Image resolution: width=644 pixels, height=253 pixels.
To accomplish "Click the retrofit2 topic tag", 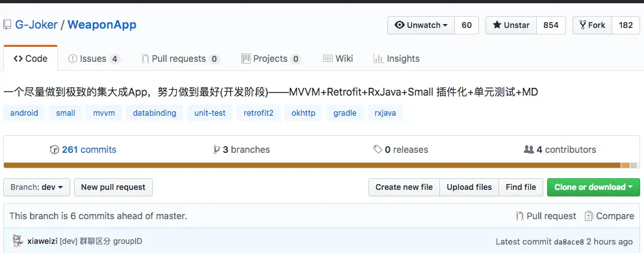I will 259,113.
